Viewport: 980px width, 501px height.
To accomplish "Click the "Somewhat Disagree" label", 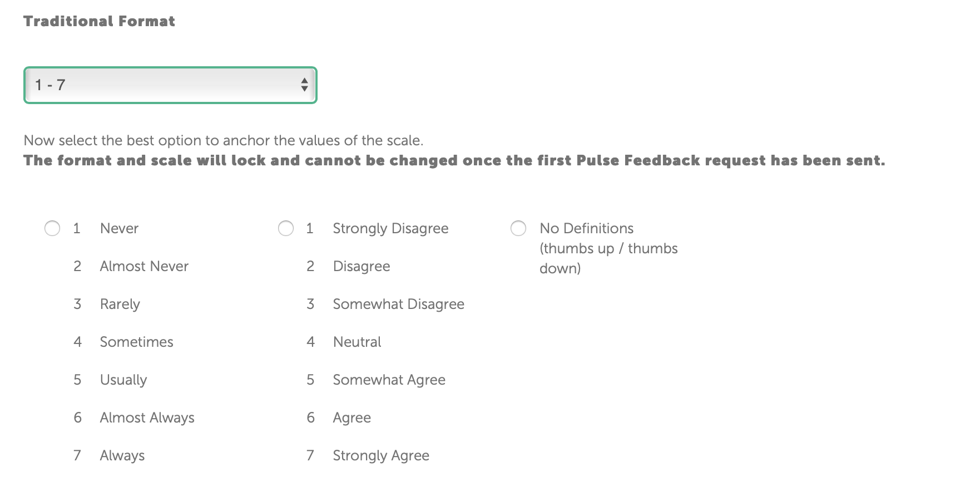I will [398, 304].
